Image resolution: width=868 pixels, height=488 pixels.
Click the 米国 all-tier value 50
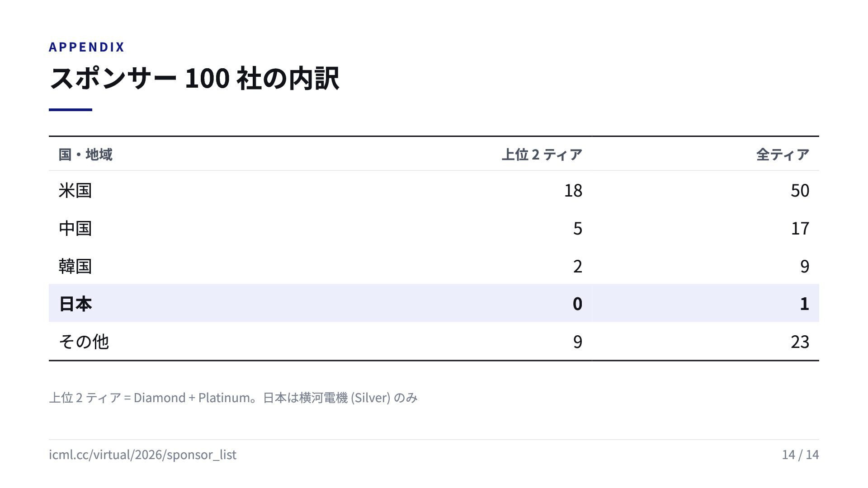[800, 190]
